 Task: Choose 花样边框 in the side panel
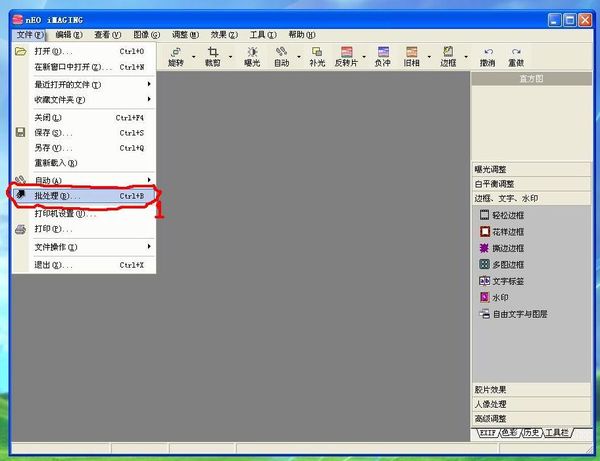point(507,231)
